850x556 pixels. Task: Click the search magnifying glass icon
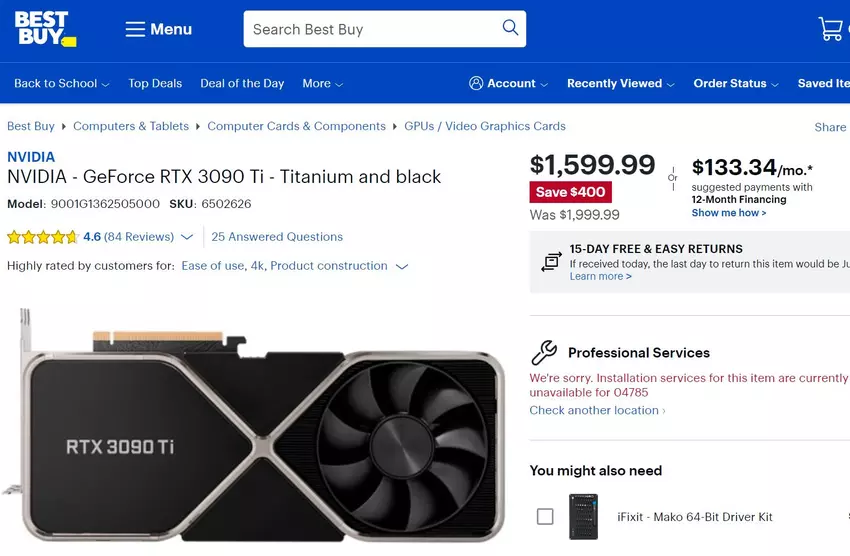(510, 28)
